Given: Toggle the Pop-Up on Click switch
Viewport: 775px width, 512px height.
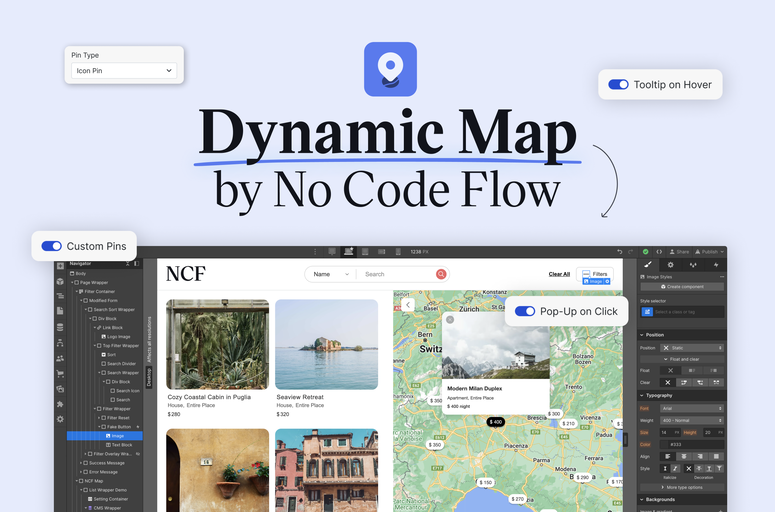Looking at the screenshot, I should coord(525,311).
